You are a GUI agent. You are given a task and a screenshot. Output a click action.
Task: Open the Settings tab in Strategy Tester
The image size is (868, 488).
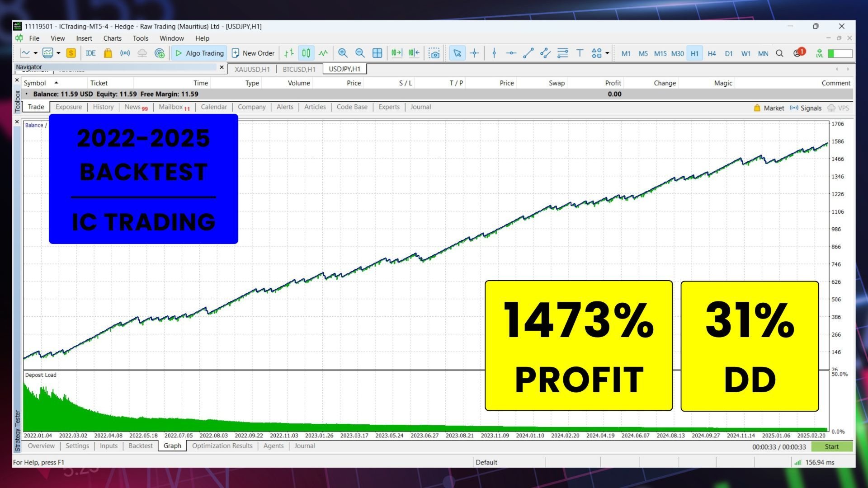click(x=77, y=446)
